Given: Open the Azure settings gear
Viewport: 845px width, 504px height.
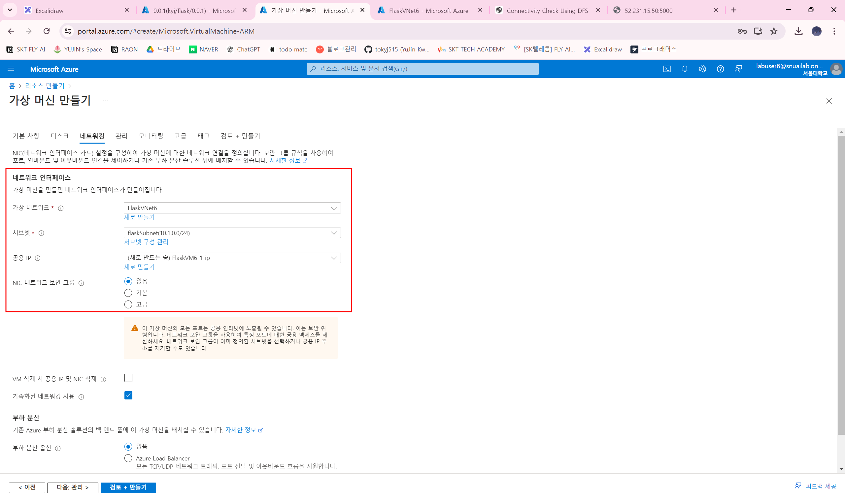Looking at the screenshot, I should pos(702,69).
